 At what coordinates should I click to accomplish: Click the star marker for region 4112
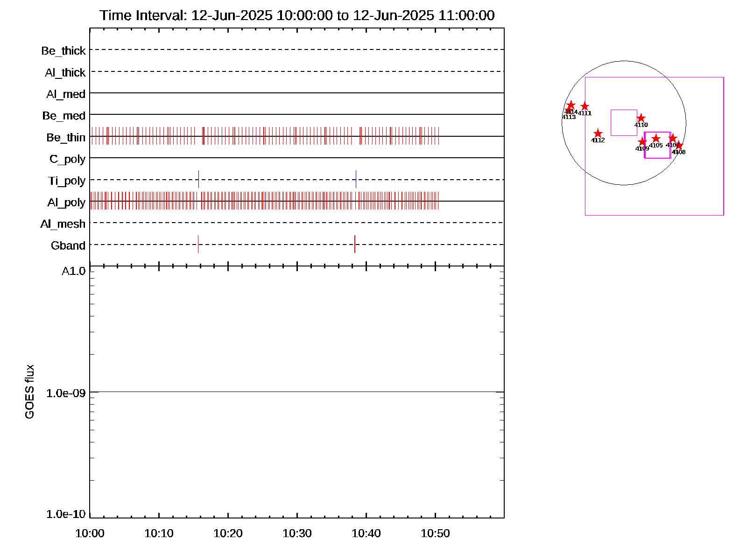(598, 134)
